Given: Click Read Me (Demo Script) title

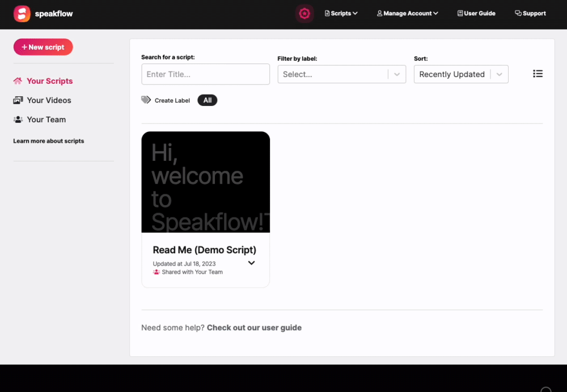Looking at the screenshot, I should click(204, 250).
